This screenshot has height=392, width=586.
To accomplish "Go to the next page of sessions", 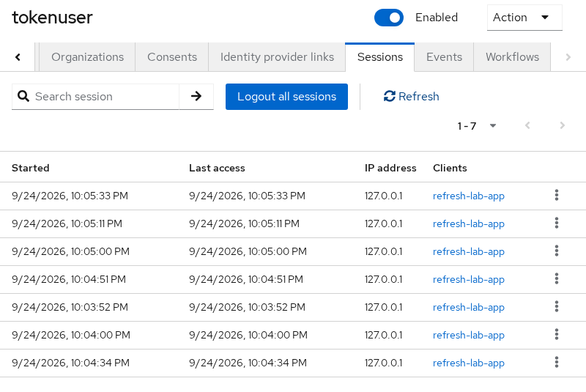I will click(x=562, y=126).
